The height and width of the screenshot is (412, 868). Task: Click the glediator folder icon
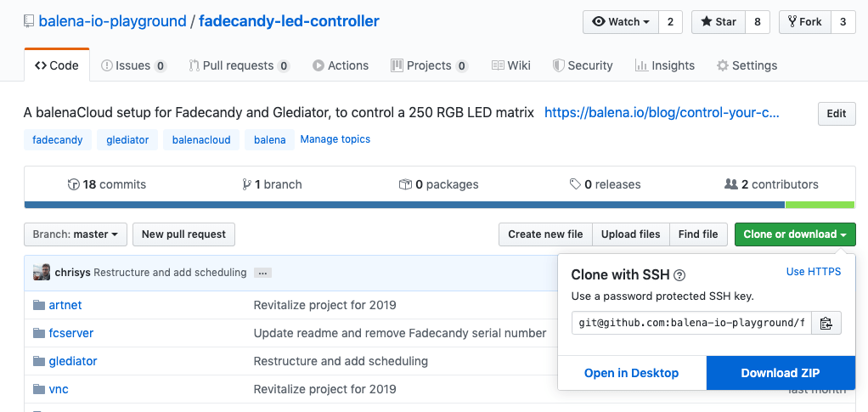[x=38, y=361]
